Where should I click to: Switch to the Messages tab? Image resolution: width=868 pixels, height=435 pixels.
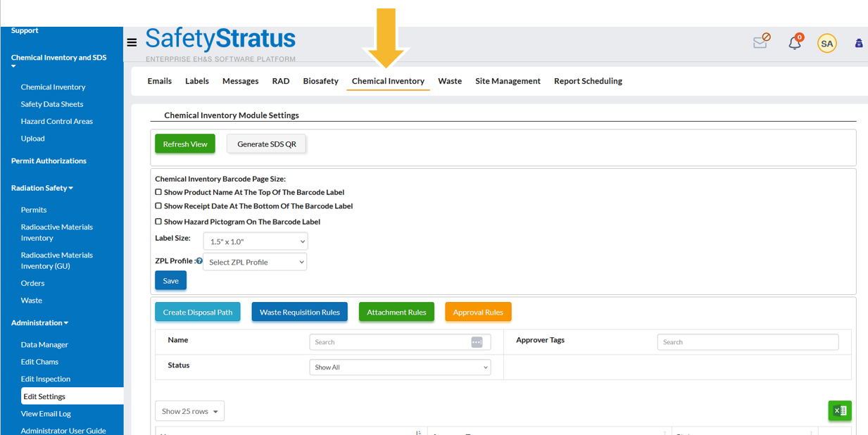point(241,81)
